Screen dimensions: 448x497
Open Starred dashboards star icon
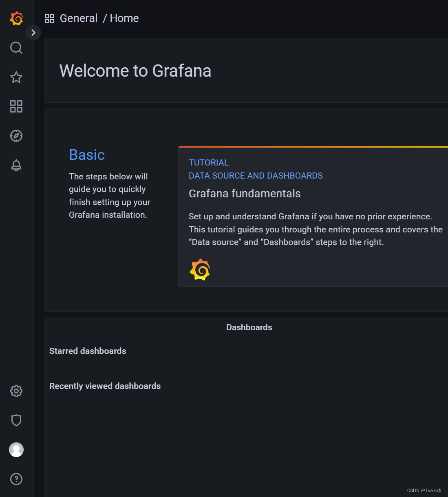click(16, 77)
